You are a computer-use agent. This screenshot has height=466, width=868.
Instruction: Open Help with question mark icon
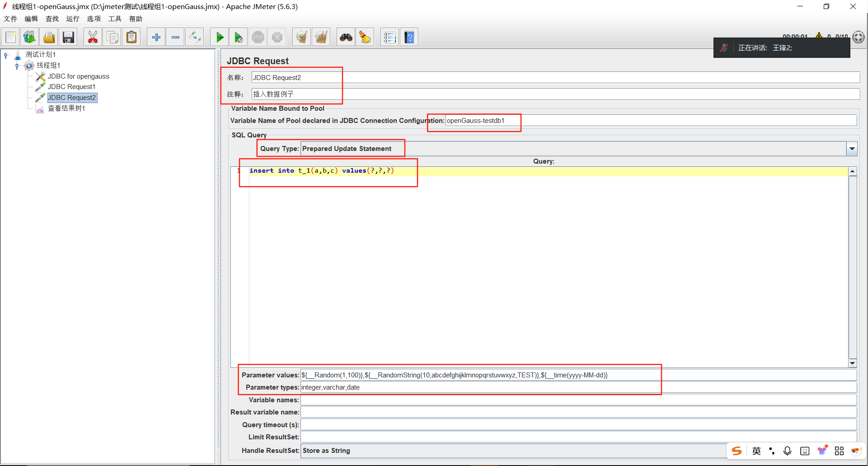(409, 37)
